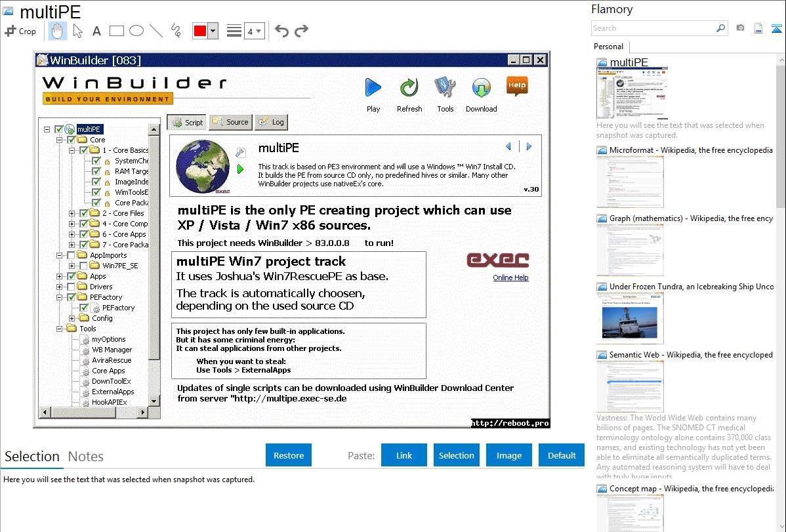Uncheck the 1 - Core Basics checkbox

[x=84, y=150]
